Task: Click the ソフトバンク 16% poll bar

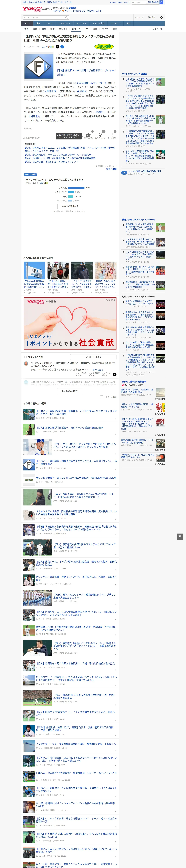Action: 71,192
